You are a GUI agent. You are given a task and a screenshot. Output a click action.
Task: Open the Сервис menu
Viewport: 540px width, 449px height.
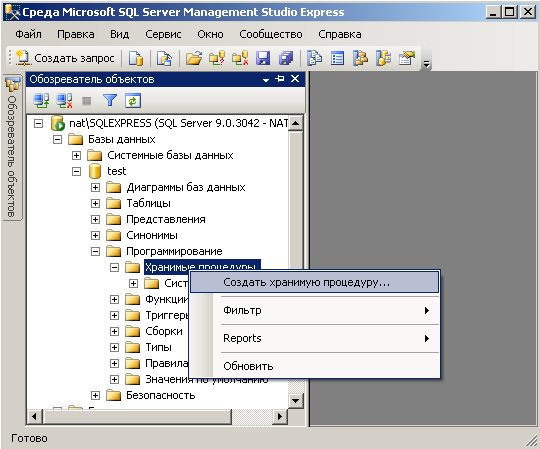[163, 34]
